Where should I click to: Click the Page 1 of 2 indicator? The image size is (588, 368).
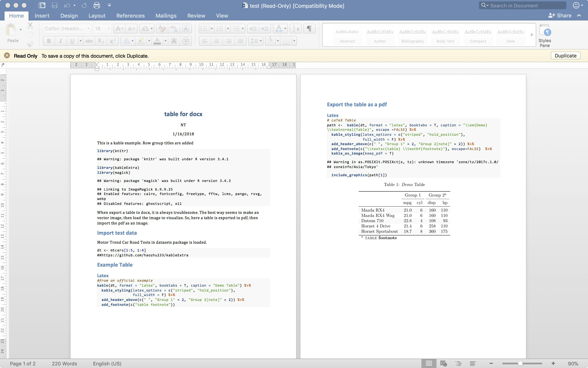pyautogui.click(x=23, y=363)
